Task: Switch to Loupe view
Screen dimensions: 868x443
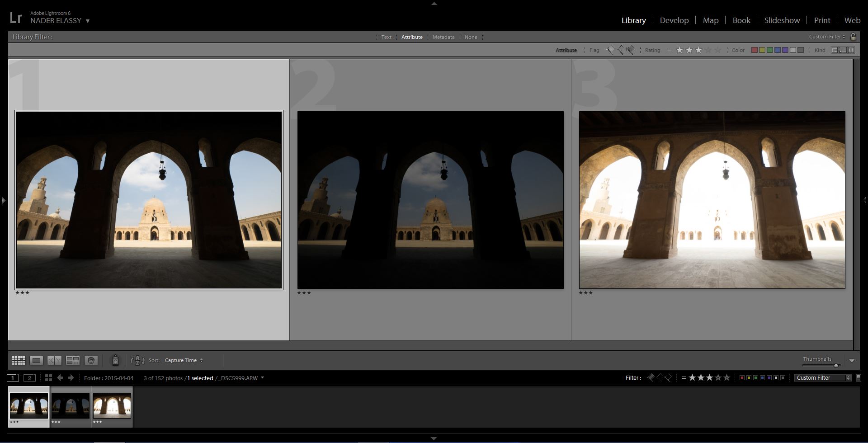Action: 36,360
